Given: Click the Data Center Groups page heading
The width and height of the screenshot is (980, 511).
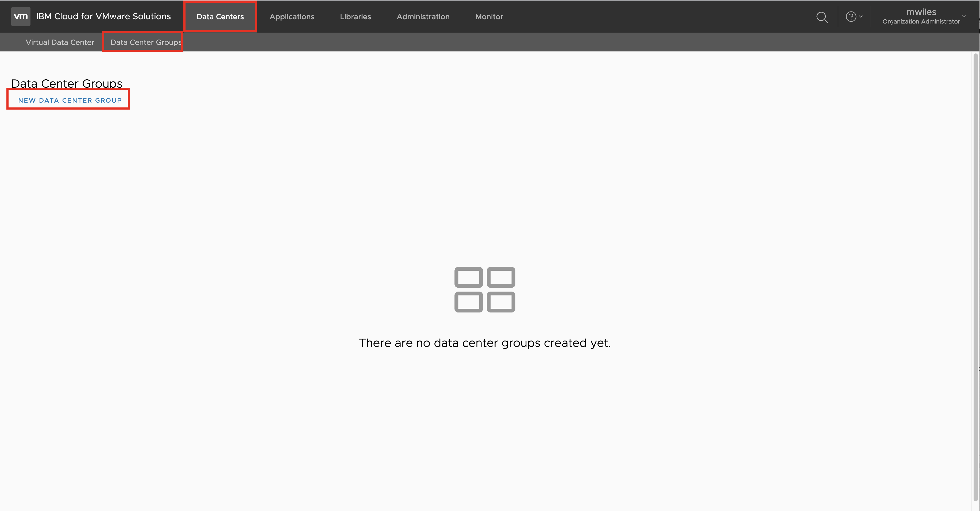Looking at the screenshot, I should pyautogui.click(x=67, y=83).
